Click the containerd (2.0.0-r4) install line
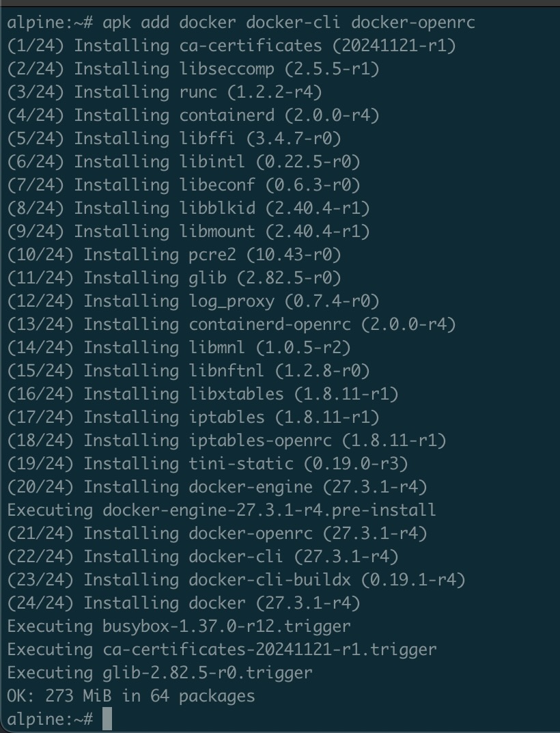Image resolution: width=560 pixels, height=733 pixels. pos(193,115)
